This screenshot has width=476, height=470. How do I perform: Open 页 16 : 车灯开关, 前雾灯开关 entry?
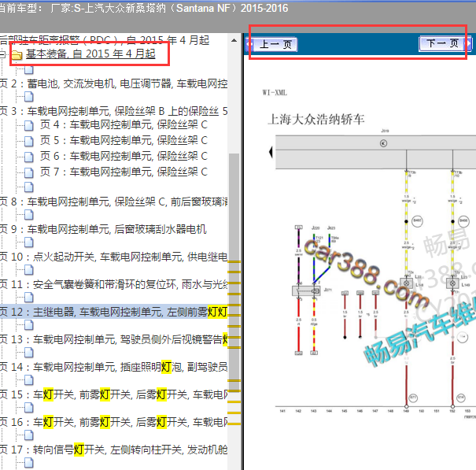(x=113, y=422)
